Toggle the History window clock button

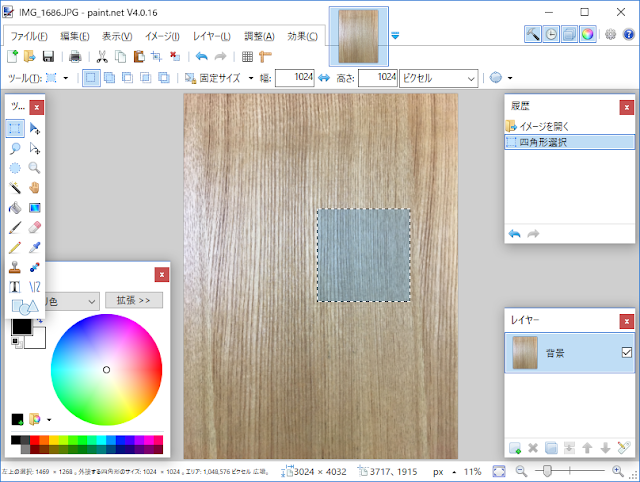click(551, 34)
